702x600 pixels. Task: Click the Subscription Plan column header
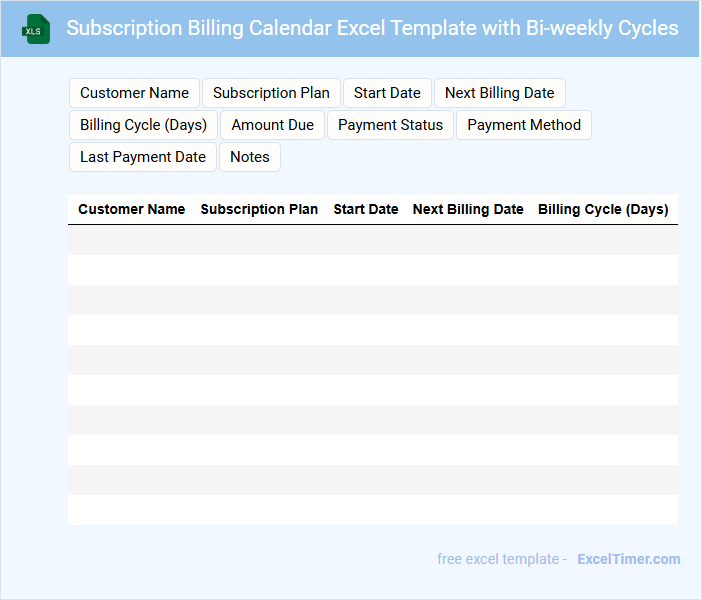pyautogui.click(x=259, y=209)
